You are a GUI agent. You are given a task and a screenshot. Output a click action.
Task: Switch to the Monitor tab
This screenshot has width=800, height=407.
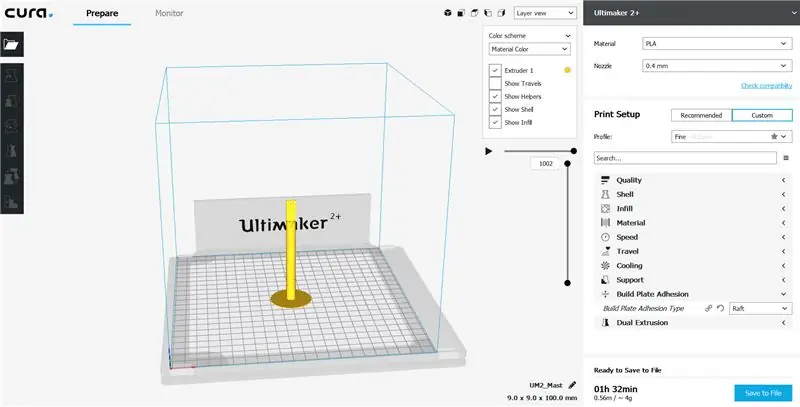coord(169,13)
